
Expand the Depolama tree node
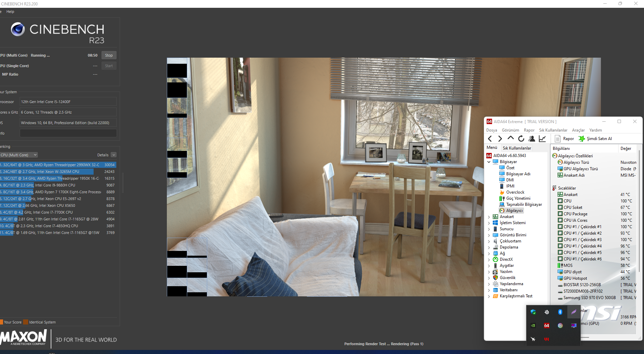pos(489,247)
